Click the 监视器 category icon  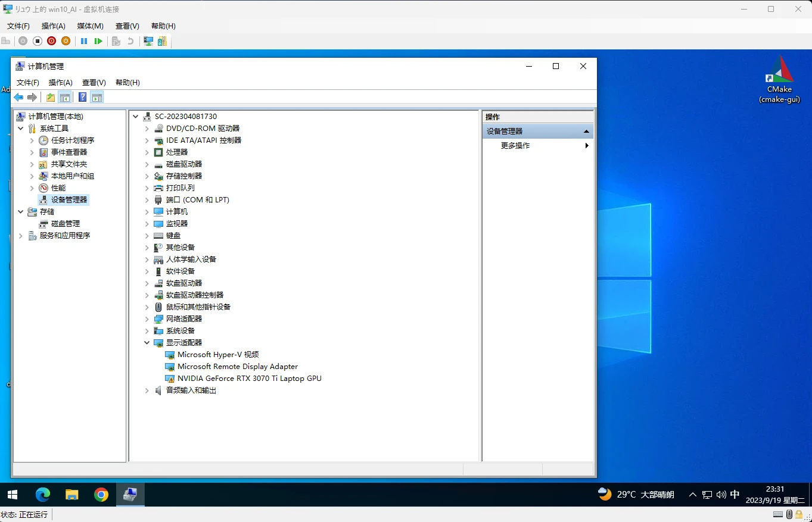(158, 224)
